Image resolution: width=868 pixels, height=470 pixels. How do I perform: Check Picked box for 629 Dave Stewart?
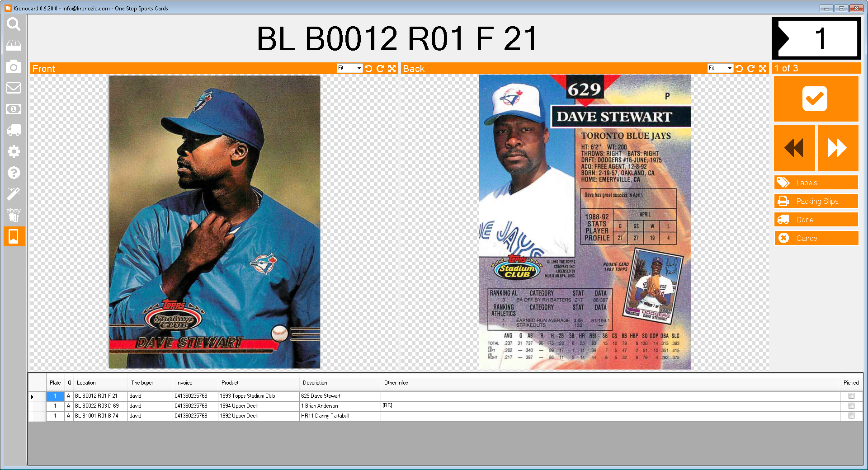tap(851, 396)
